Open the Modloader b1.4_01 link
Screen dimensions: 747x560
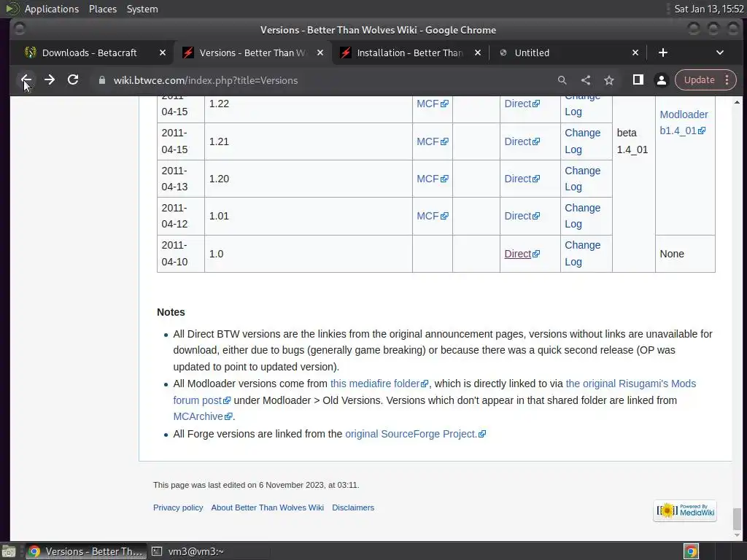pyautogui.click(x=684, y=122)
